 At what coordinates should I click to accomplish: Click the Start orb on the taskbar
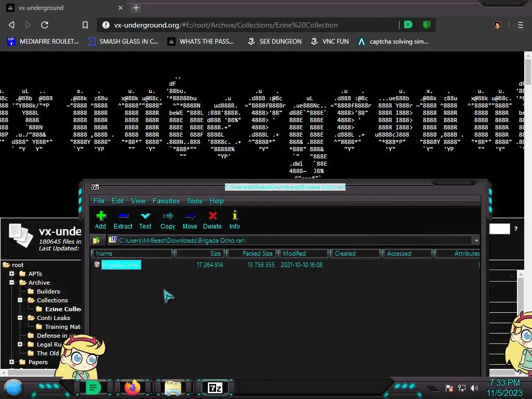click(x=14, y=388)
